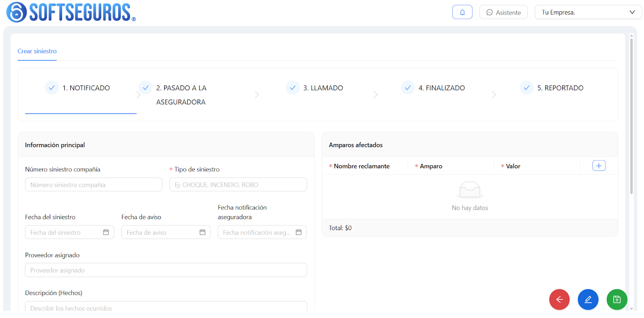Open the Fecha notificación aseguradora date field
This screenshot has width=644, height=318.
[x=262, y=232]
